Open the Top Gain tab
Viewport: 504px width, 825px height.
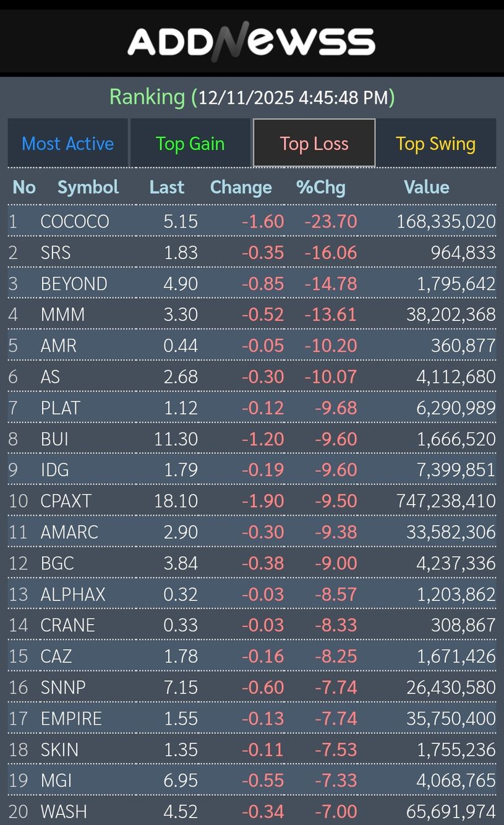pos(190,143)
